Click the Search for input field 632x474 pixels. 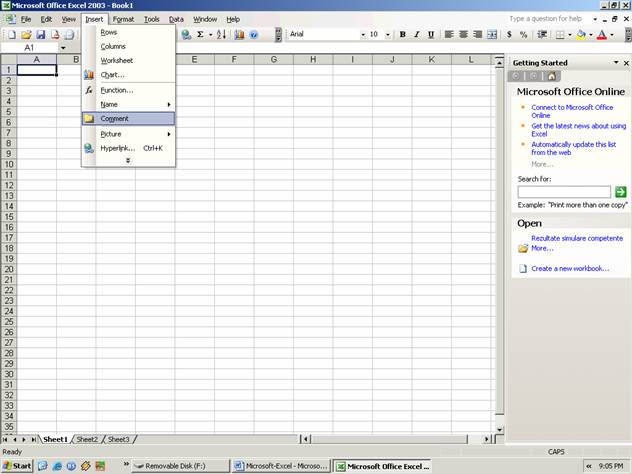pyautogui.click(x=564, y=192)
